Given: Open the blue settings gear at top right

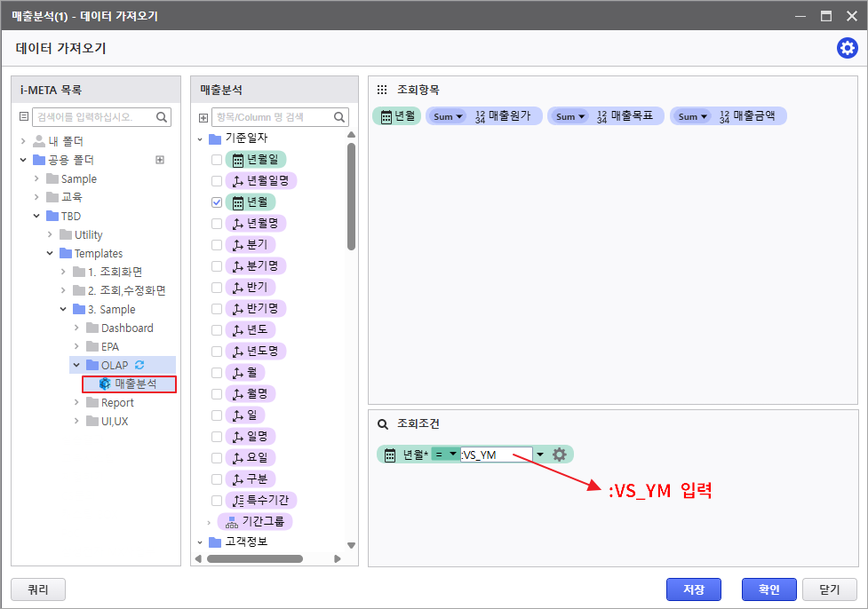Looking at the screenshot, I should pyautogui.click(x=847, y=49).
